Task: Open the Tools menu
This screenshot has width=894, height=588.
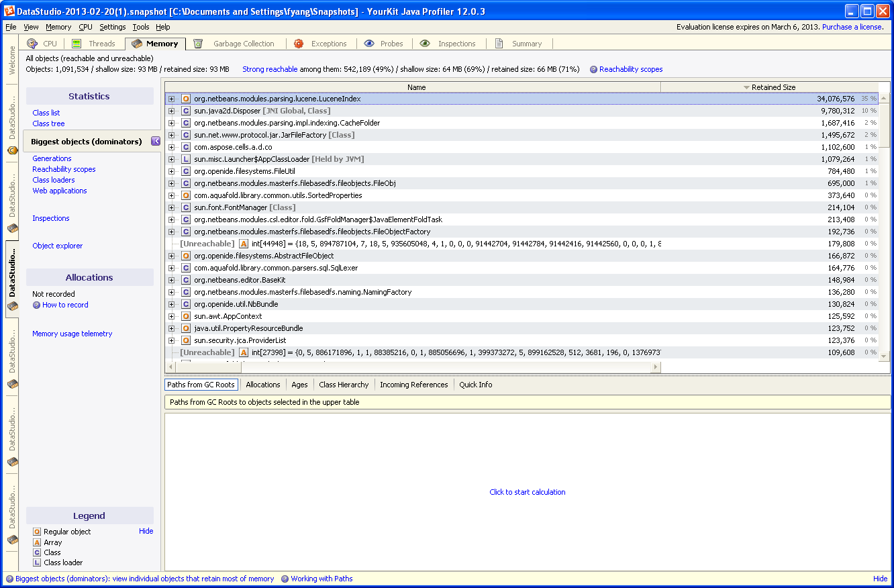Action: [141, 27]
